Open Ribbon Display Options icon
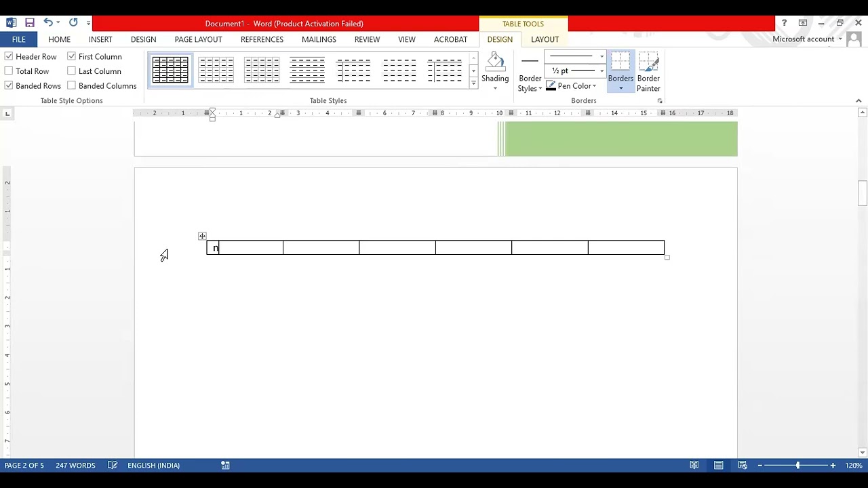868x488 pixels. (x=803, y=23)
